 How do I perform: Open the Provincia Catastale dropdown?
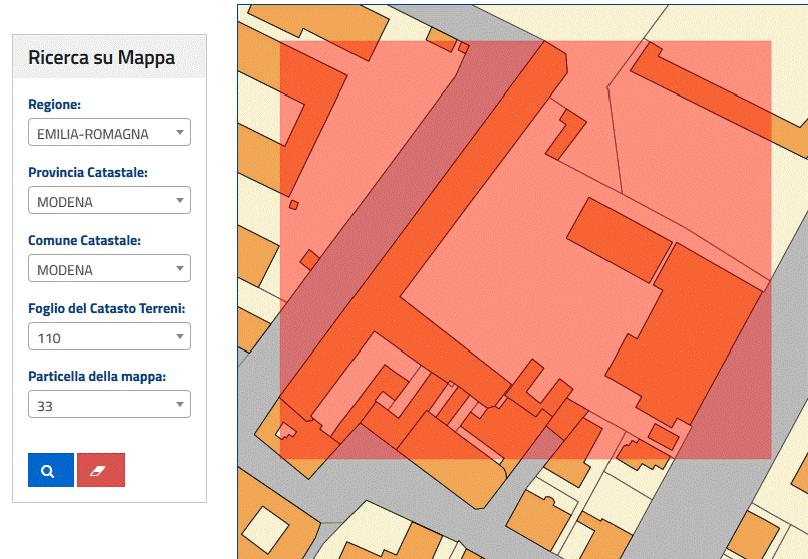[109, 200]
